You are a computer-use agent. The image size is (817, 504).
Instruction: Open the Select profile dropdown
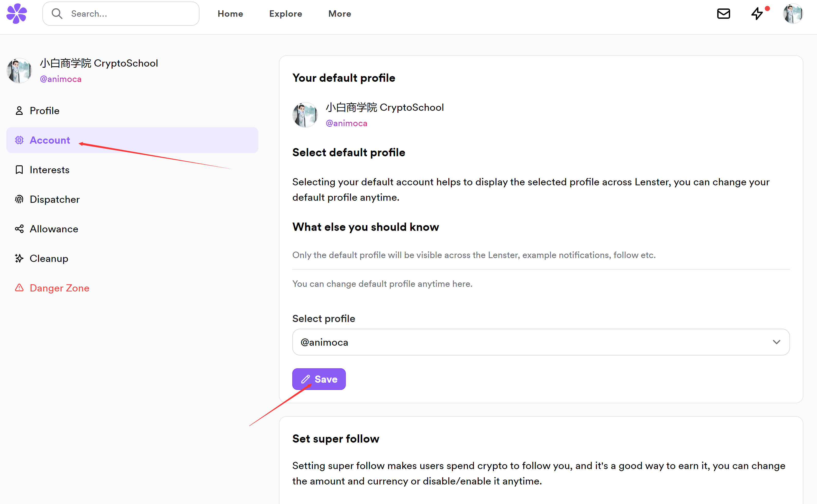click(x=541, y=342)
